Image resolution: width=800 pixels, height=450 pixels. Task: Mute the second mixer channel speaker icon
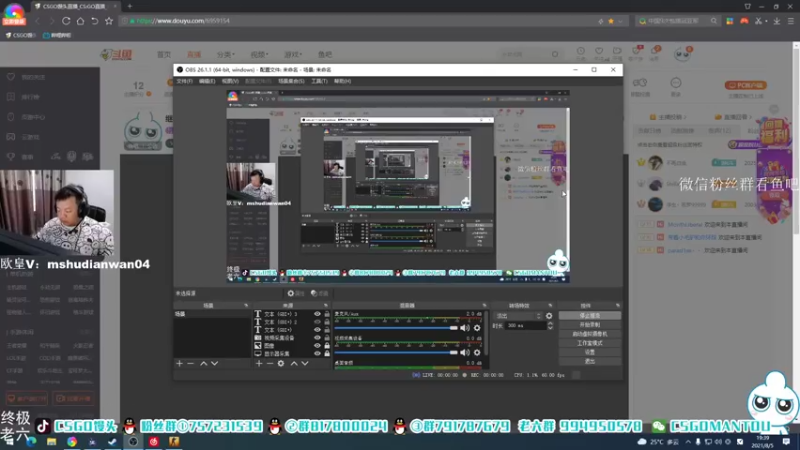point(465,352)
